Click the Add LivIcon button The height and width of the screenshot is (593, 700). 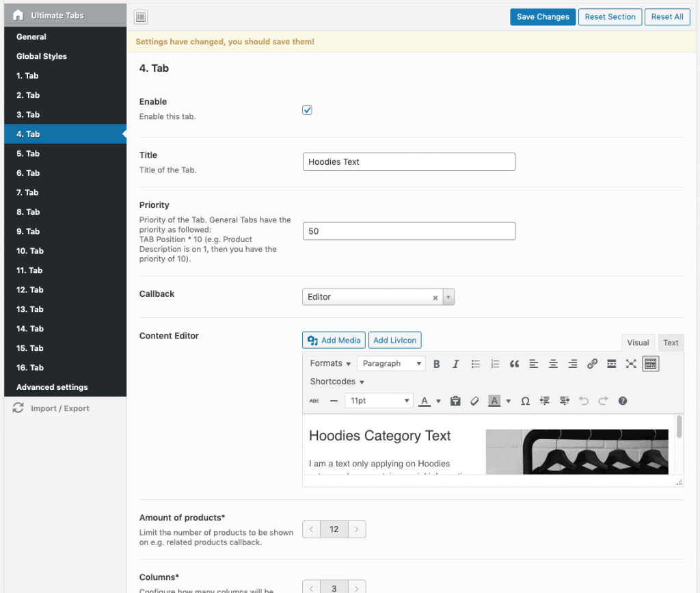pos(394,340)
